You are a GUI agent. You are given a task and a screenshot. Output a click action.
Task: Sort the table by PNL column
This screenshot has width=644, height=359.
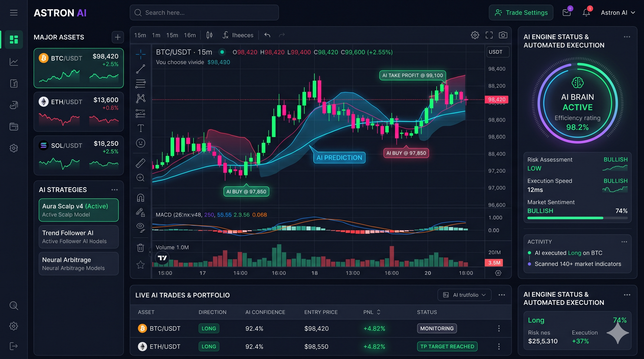click(x=372, y=312)
